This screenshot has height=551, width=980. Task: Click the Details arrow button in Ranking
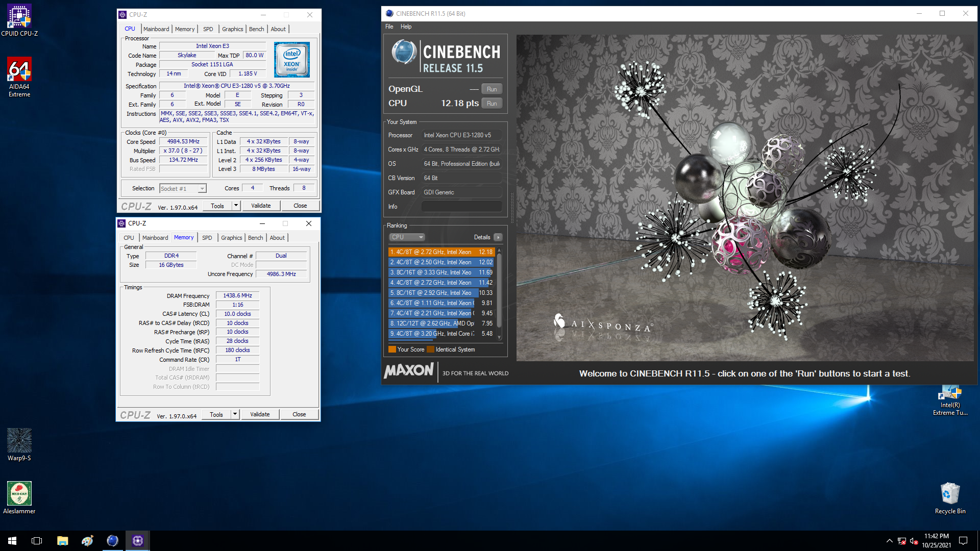click(x=498, y=237)
